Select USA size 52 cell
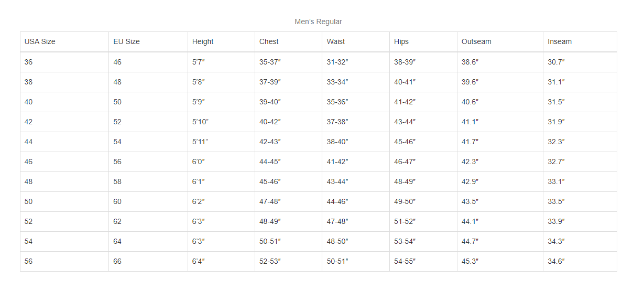This screenshot has width=644, height=290. (28, 221)
